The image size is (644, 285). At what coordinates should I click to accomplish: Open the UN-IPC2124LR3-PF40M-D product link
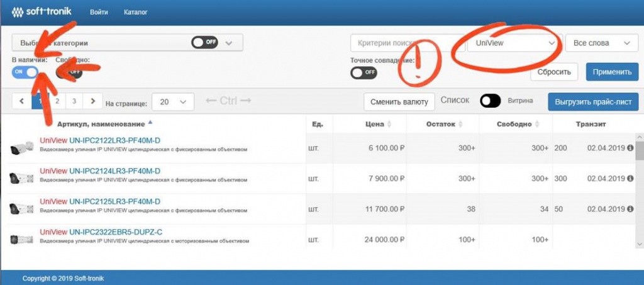[x=114, y=171]
